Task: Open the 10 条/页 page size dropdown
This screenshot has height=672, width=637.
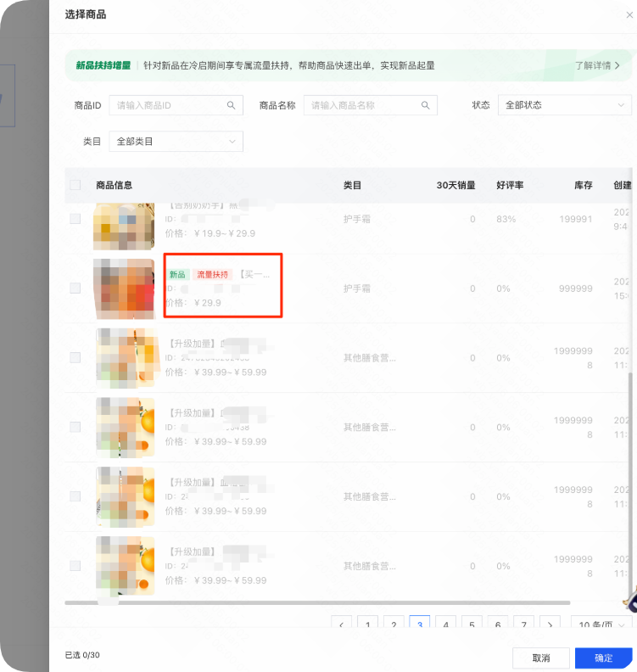Action: (601, 625)
